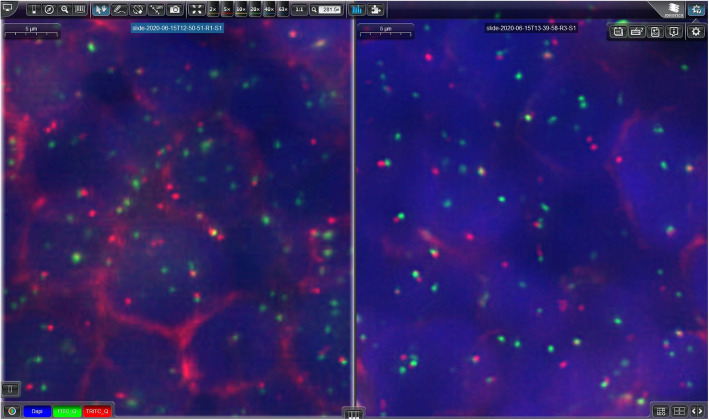Viewport: 709px width, 420px height.
Task: Switch to grid view layout
Action: (661, 411)
